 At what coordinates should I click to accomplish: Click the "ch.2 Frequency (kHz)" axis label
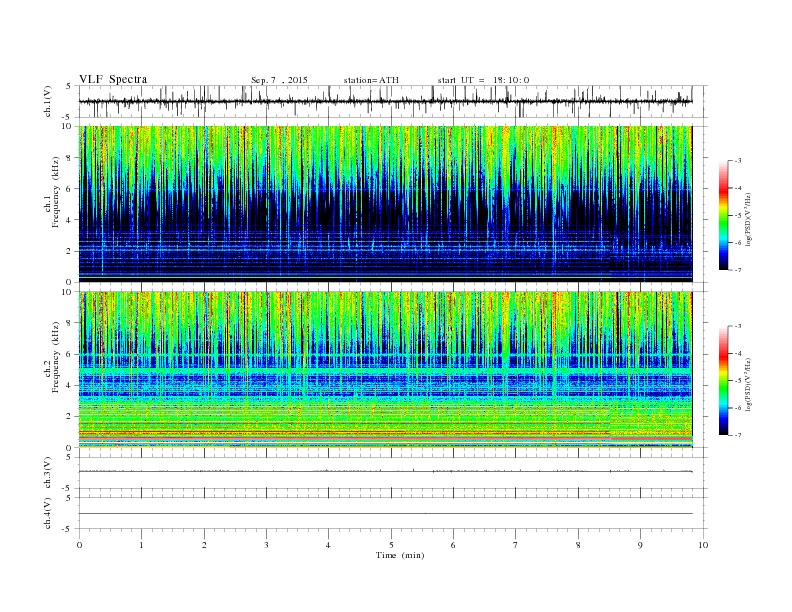tap(52, 358)
